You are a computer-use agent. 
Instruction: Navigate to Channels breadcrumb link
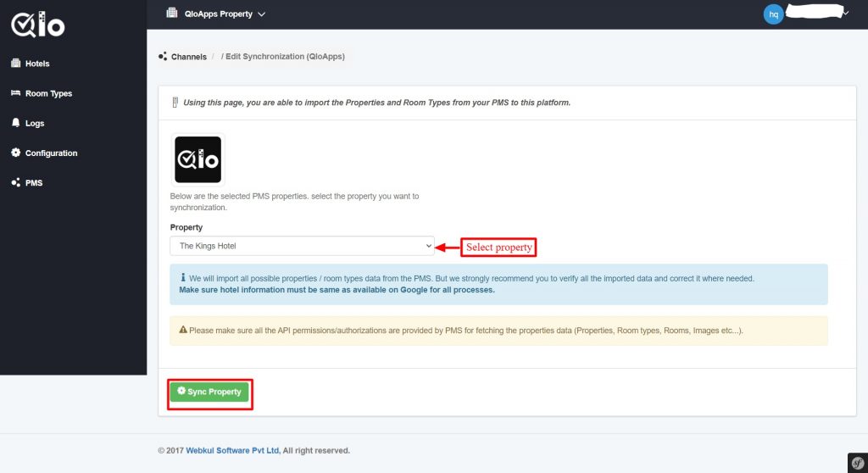tap(189, 57)
